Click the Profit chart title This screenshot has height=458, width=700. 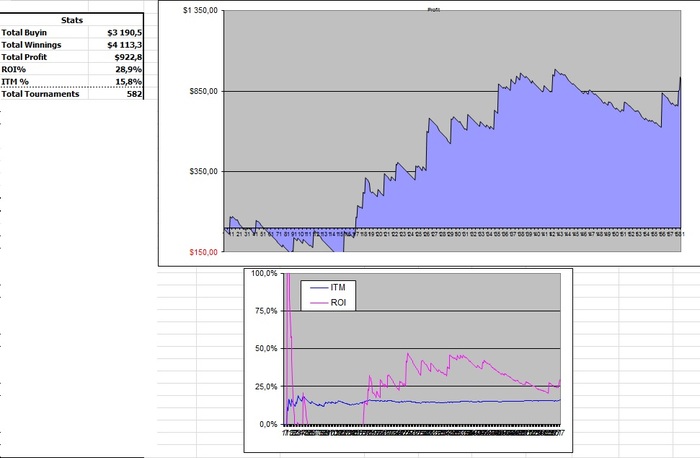click(x=433, y=9)
